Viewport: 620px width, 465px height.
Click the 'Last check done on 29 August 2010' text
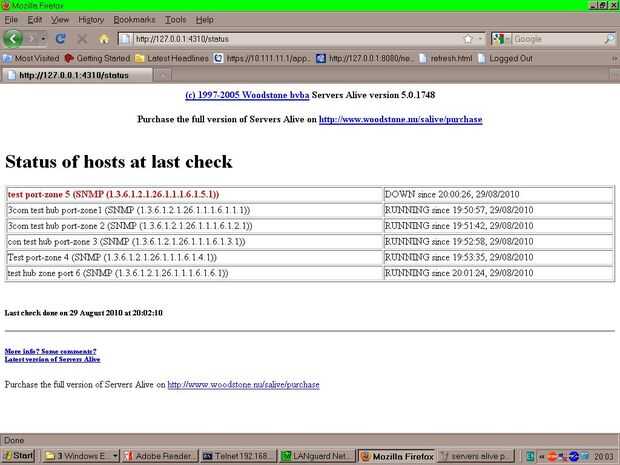click(83, 313)
